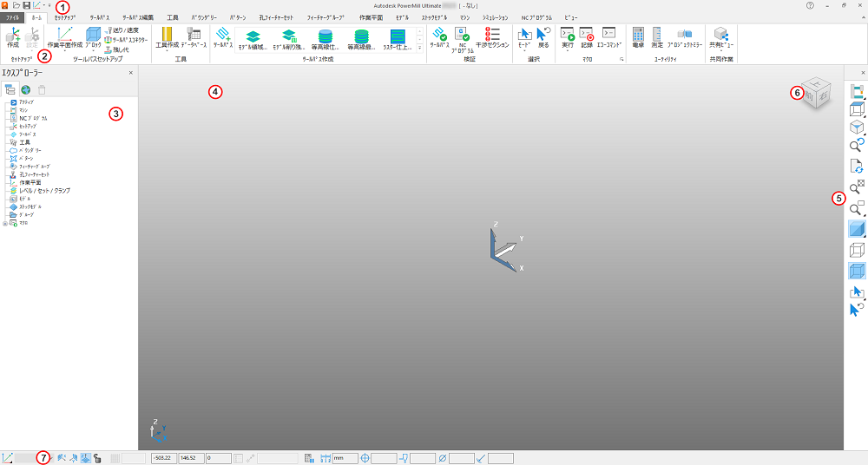Select レベル/セット/クランプ in the tree
The width and height of the screenshot is (868, 465).
pyautogui.click(x=45, y=191)
